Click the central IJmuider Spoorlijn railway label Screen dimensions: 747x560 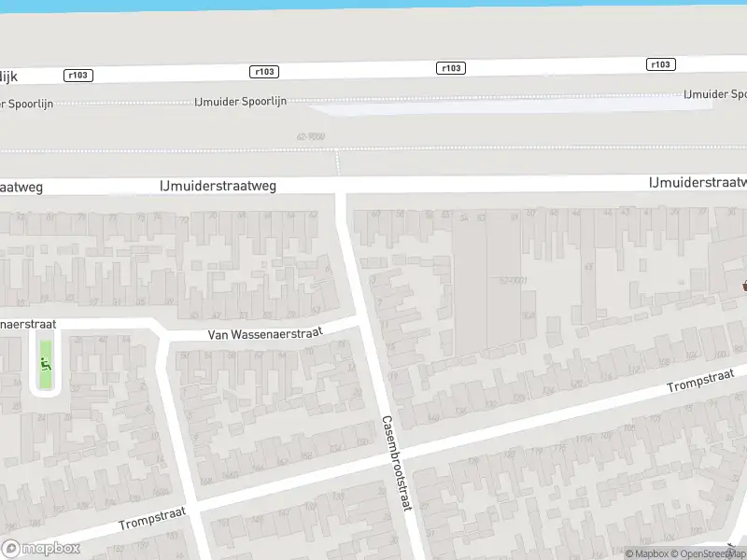pyautogui.click(x=240, y=101)
